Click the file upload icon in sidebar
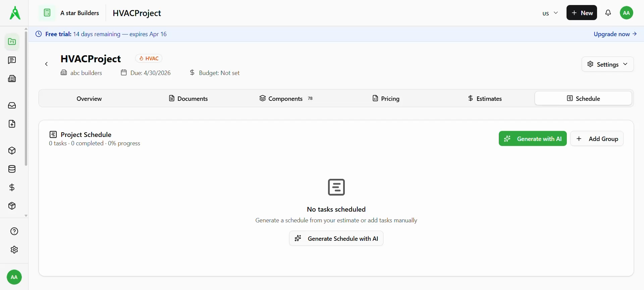This screenshot has height=290, width=644. pyautogui.click(x=12, y=124)
